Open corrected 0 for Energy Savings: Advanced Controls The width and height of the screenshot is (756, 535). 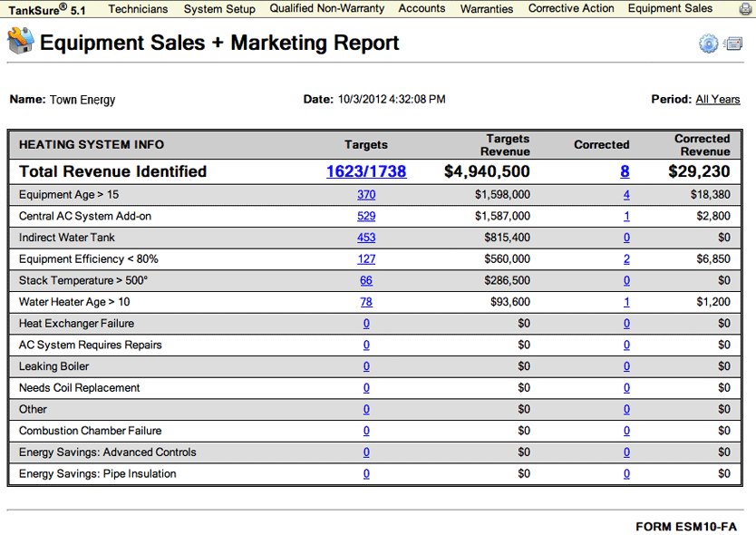click(626, 452)
